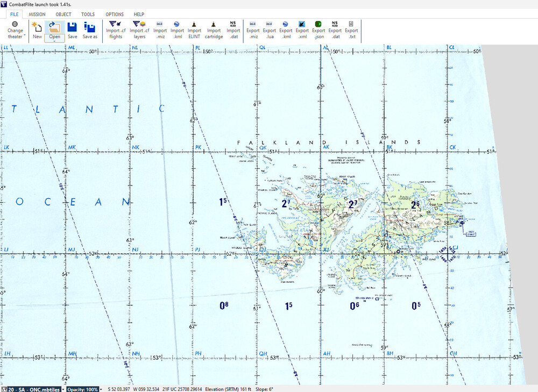Export mission as .json
This screenshot has width=538, height=392.
click(x=318, y=30)
